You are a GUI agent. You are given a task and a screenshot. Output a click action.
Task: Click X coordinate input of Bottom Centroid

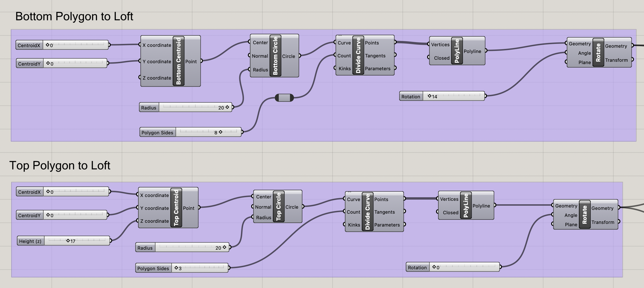coord(157,45)
